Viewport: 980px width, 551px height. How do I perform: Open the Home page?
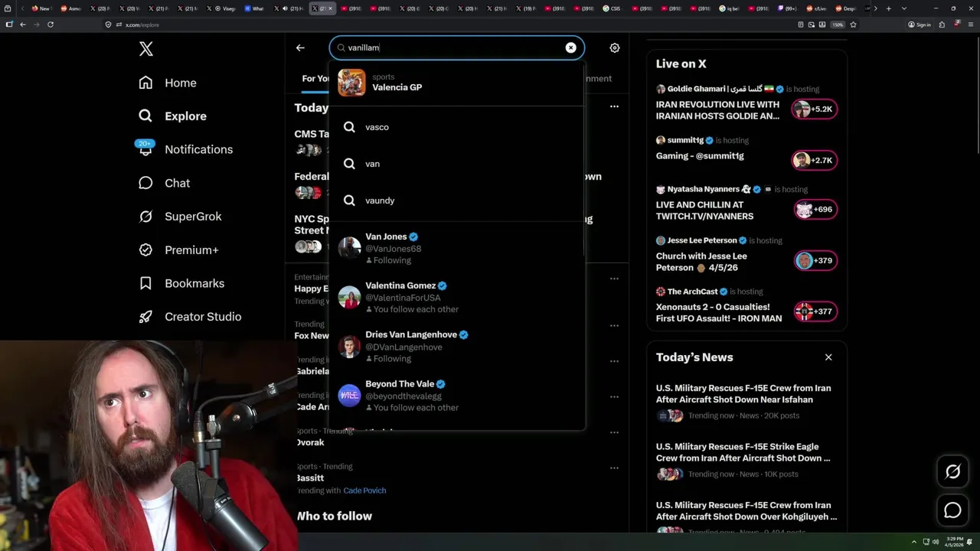[x=168, y=83]
